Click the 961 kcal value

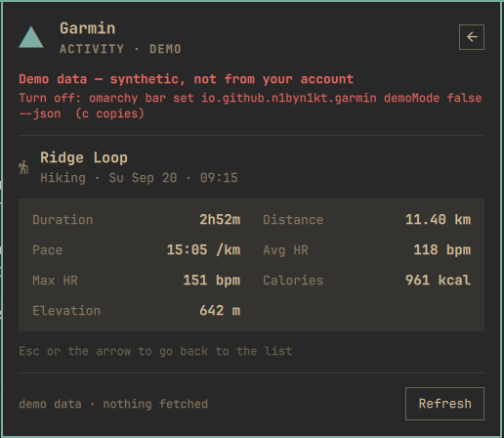439,281
